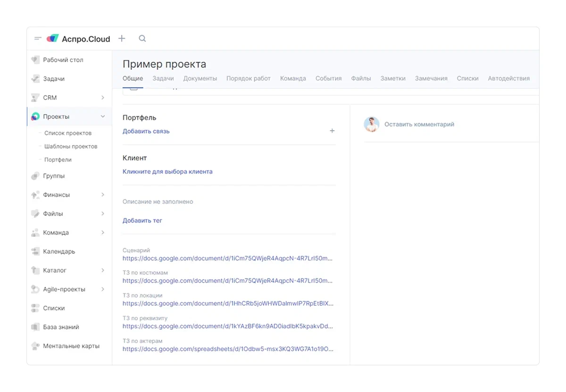Click the Ментальные карты sidebar icon

click(35, 346)
